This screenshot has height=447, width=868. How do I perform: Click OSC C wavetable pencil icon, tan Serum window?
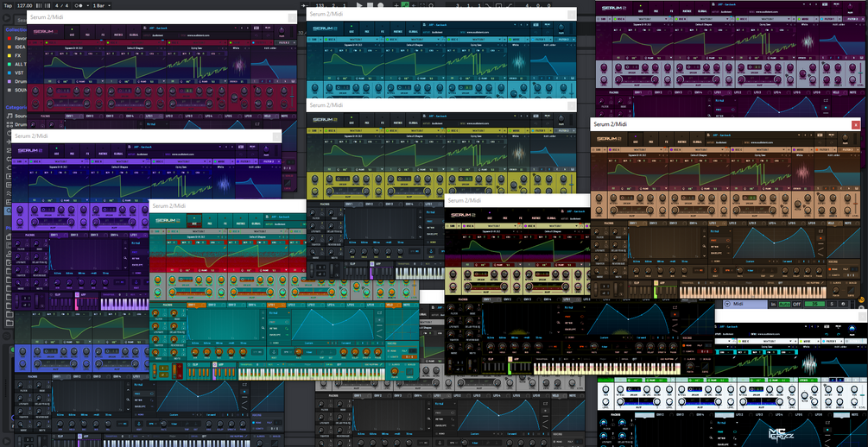[789, 166]
